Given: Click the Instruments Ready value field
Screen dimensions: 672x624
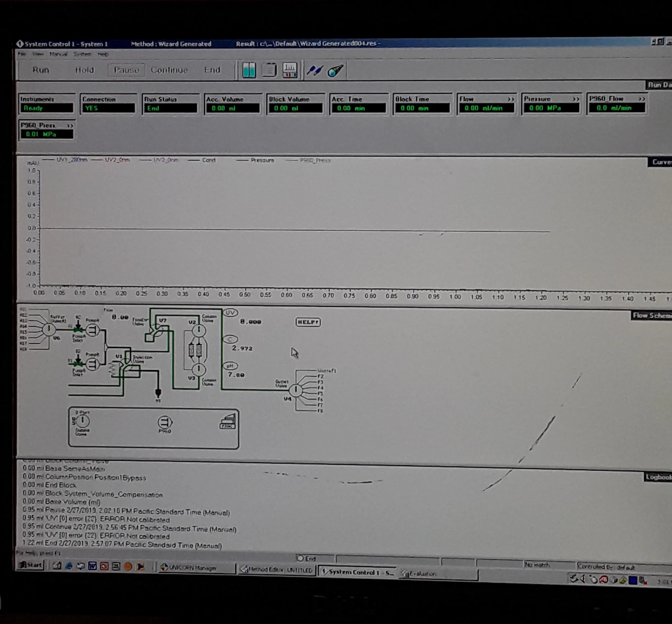Looking at the screenshot, I should point(47,108).
